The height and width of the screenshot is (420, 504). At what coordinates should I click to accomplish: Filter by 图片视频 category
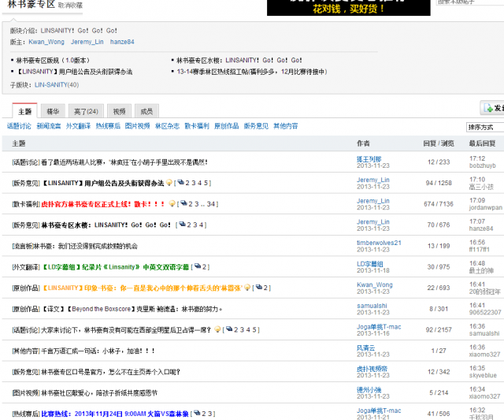(x=137, y=126)
